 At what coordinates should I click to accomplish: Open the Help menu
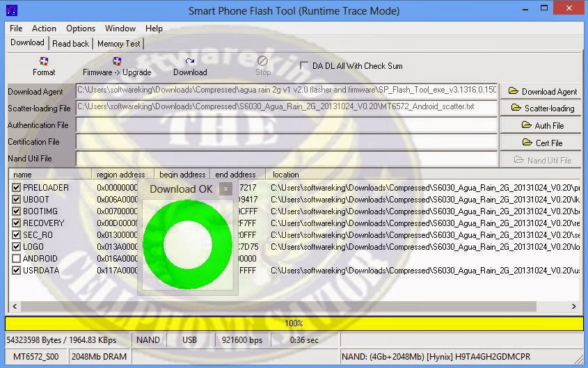[x=154, y=29]
